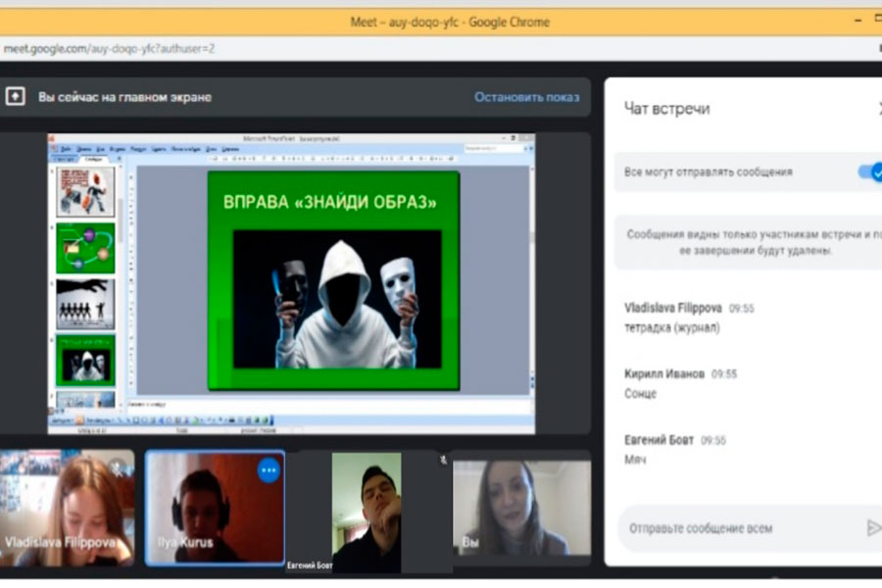Open three-dot options on Ilya Kurus tile
This screenshot has height=588, width=882.
(x=269, y=470)
